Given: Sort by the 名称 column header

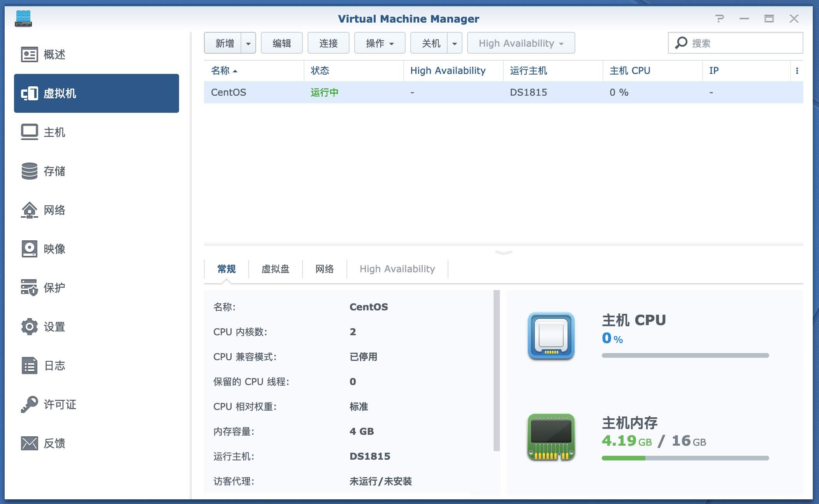Looking at the screenshot, I should point(253,70).
